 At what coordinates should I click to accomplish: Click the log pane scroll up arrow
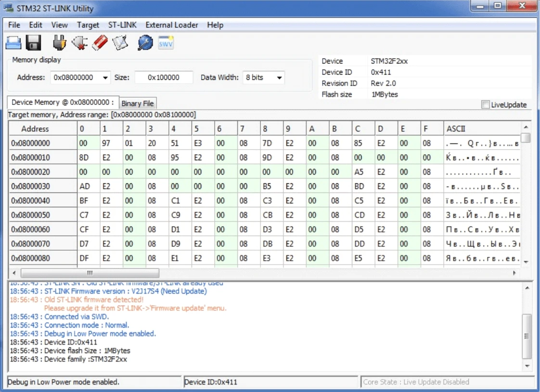point(527,287)
